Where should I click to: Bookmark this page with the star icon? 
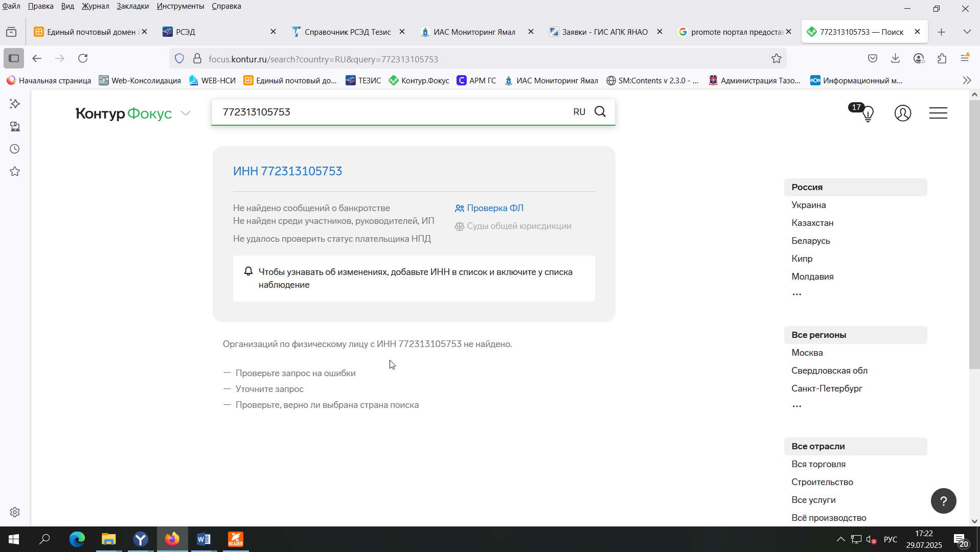(777, 59)
